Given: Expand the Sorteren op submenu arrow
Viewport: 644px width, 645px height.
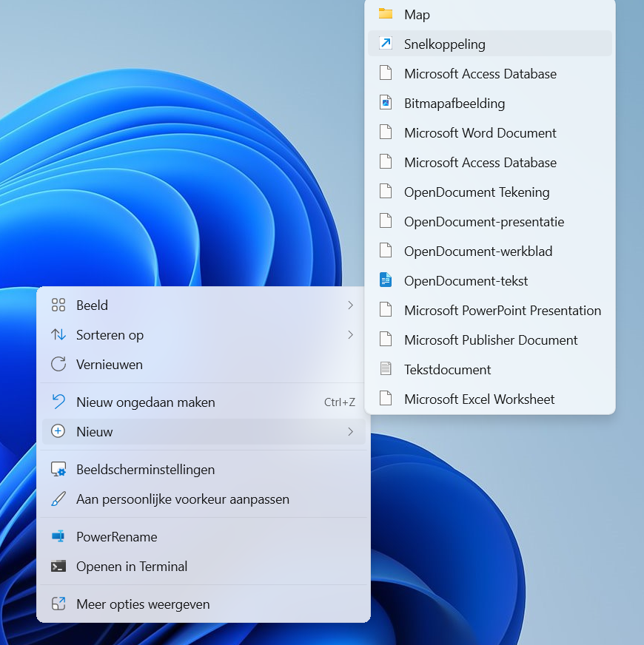Looking at the screenshot, I should pos(350,335).
